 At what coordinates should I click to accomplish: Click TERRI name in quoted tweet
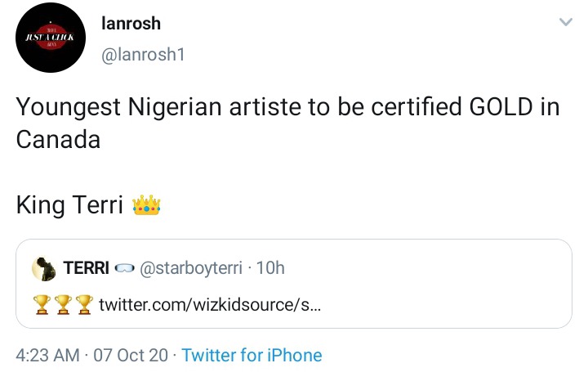[x=87, y=268]
